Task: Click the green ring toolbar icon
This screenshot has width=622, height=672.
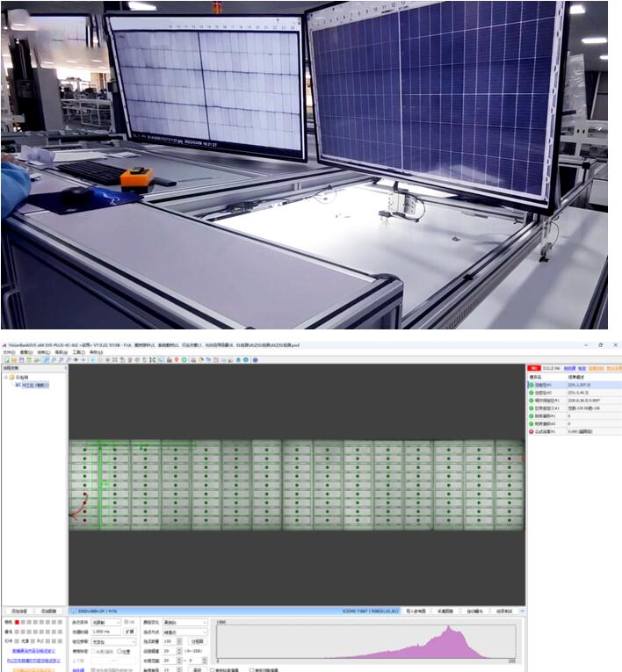Action: coord(184,360)
